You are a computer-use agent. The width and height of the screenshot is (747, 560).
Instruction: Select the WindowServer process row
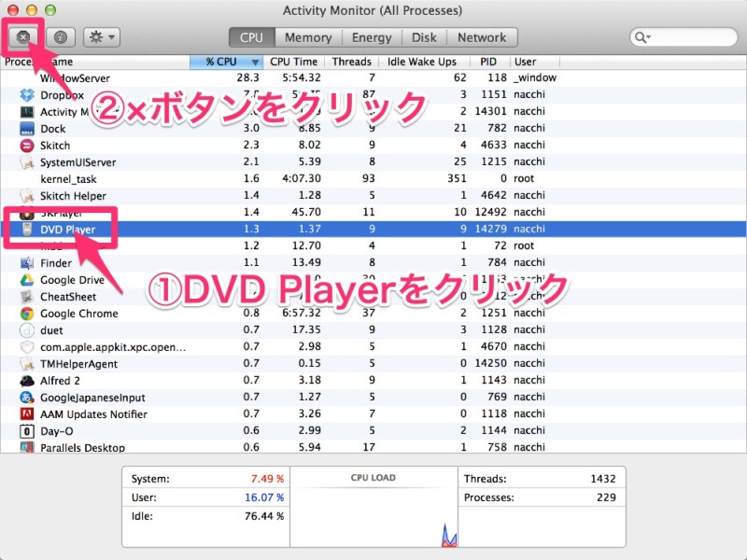373,78
